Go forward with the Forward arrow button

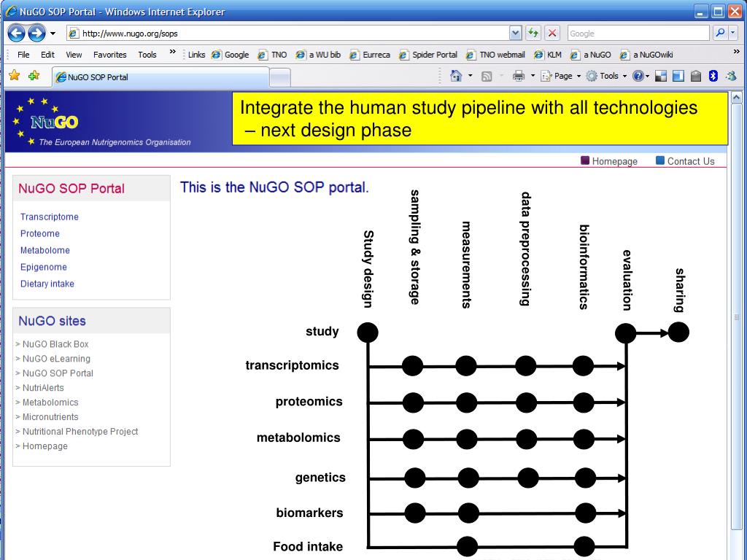pos(36,34)
